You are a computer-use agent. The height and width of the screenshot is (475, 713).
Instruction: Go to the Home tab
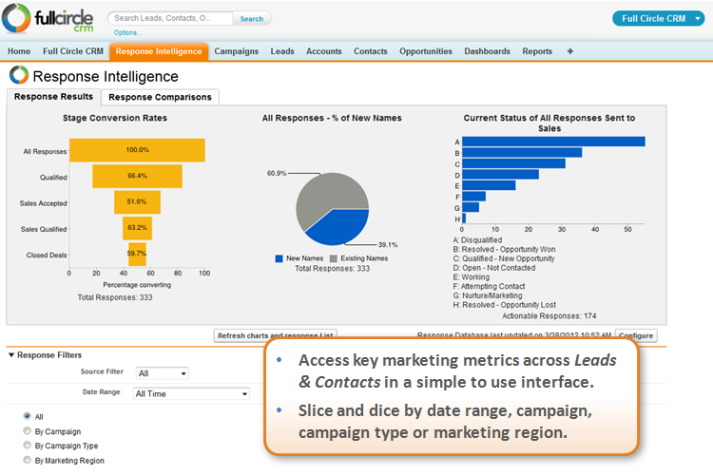19,51
